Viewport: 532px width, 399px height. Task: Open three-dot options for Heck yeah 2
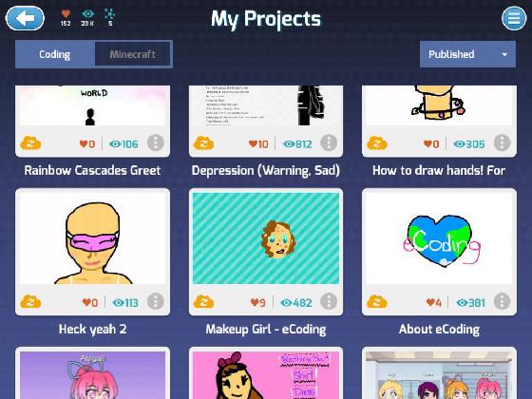click(156, 301)
